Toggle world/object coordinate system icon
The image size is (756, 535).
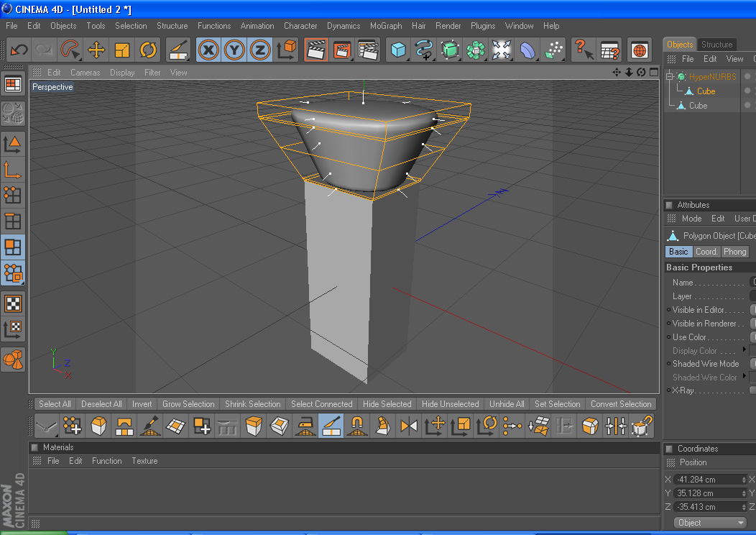tap(287, 50)
